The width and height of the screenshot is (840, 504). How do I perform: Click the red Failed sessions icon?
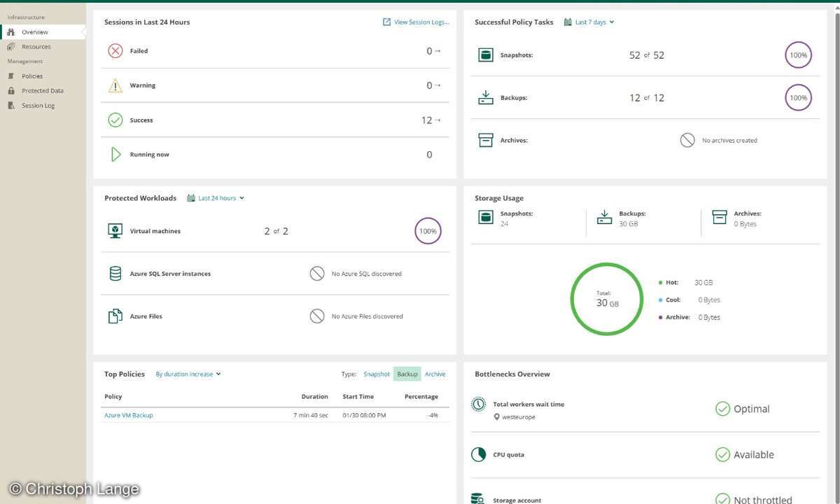click(115, 51)
